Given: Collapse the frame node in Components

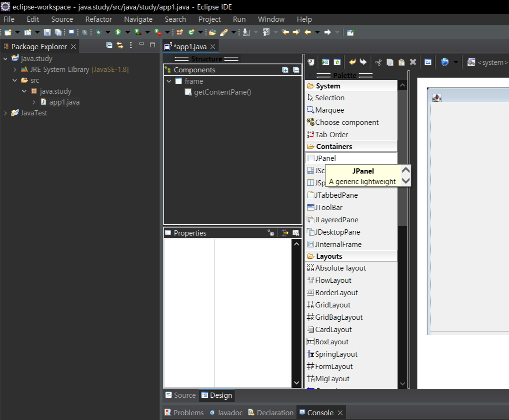Looking at the screenshot, I should pyautogui.click(x=169, y=81).
